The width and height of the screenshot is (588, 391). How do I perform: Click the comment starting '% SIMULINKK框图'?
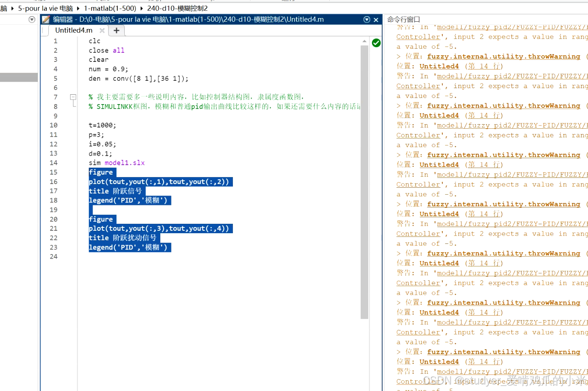point(224,107)
